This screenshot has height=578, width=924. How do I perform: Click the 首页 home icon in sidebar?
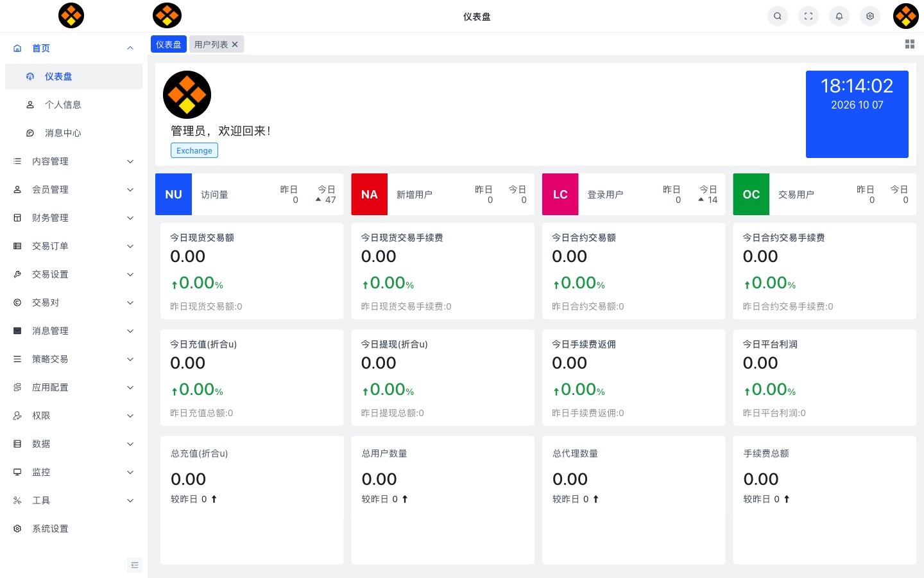coord(17,48)
